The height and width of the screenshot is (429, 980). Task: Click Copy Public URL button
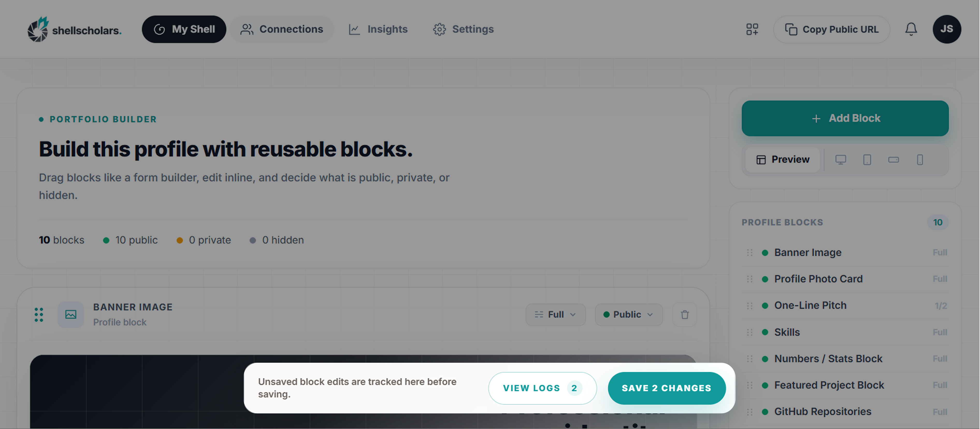pyautogui.click(x=832, y=29)
